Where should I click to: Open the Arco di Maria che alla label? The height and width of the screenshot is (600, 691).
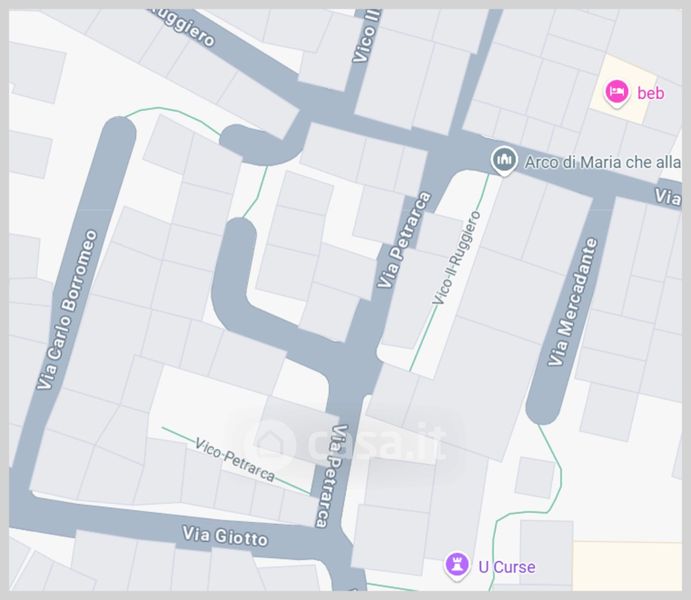pos(603,162)
